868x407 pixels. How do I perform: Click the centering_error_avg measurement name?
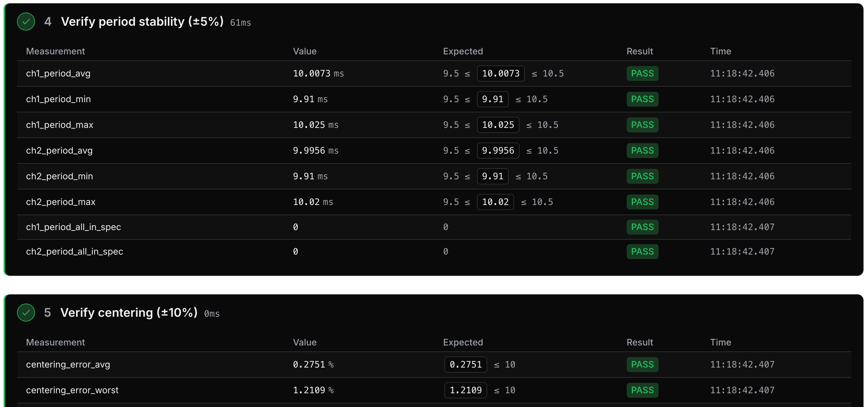pos(68,365)
